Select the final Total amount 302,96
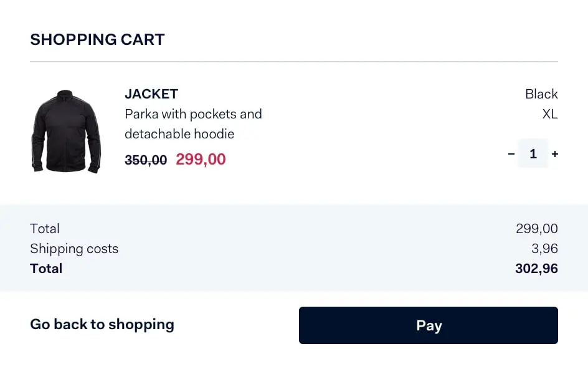This screenshot has height=374, width=588. click(x=536, y=269)
